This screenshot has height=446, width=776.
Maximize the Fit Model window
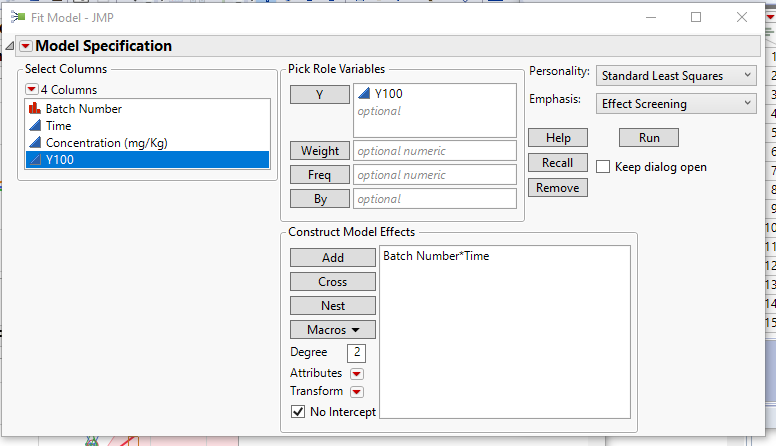(x=696, y=17)
